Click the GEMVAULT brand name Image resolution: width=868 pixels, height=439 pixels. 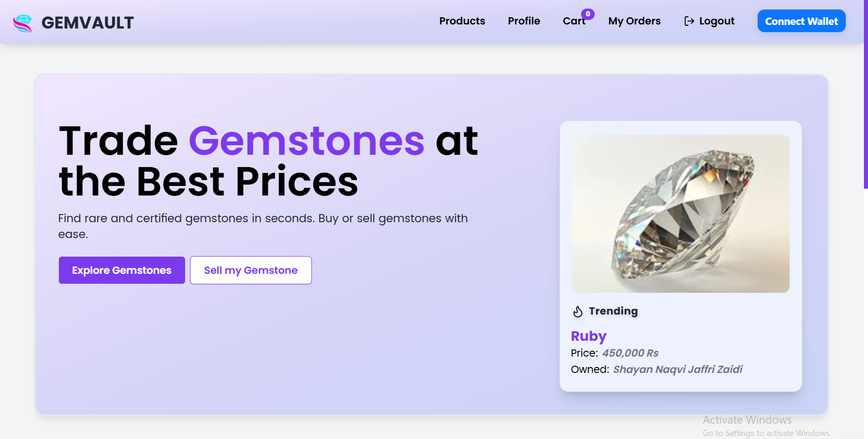88,23
